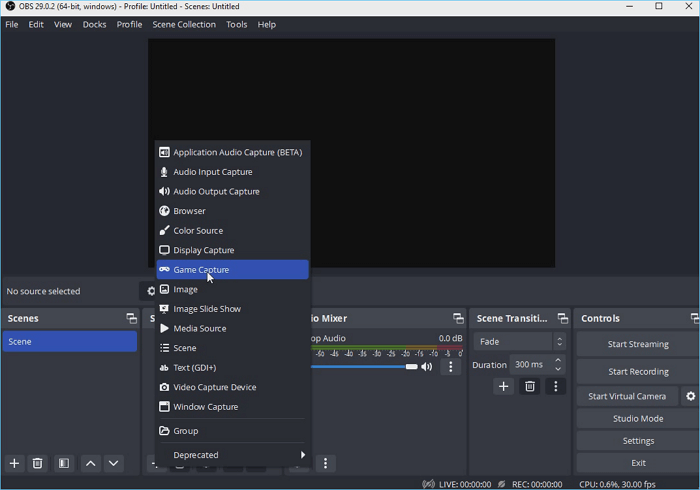Open Desktop Audio three-dot options
This screenshot has height=490, width=700.
[450, 367]
